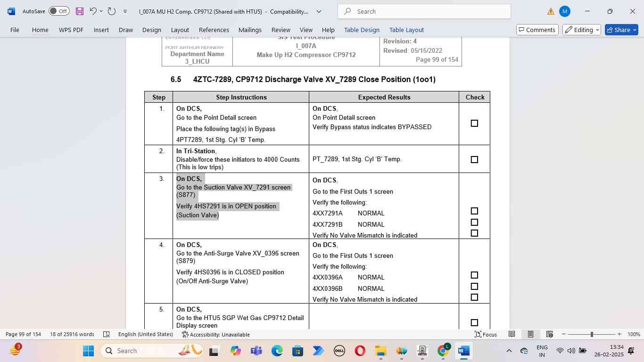644x362 pixels.
Task: Check the box for step 1
Action: point(474,123)
